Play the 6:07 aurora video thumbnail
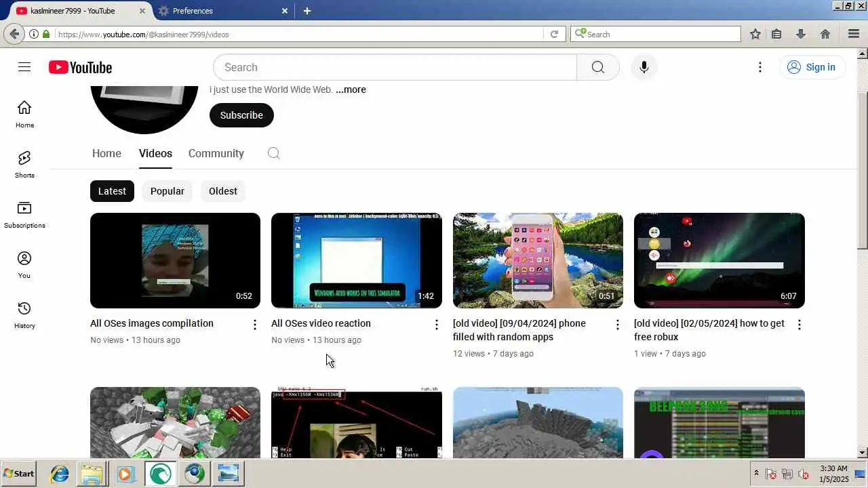The height and width of the screenshot is (488, 868). pyautogui.click(x=719, y=260)
